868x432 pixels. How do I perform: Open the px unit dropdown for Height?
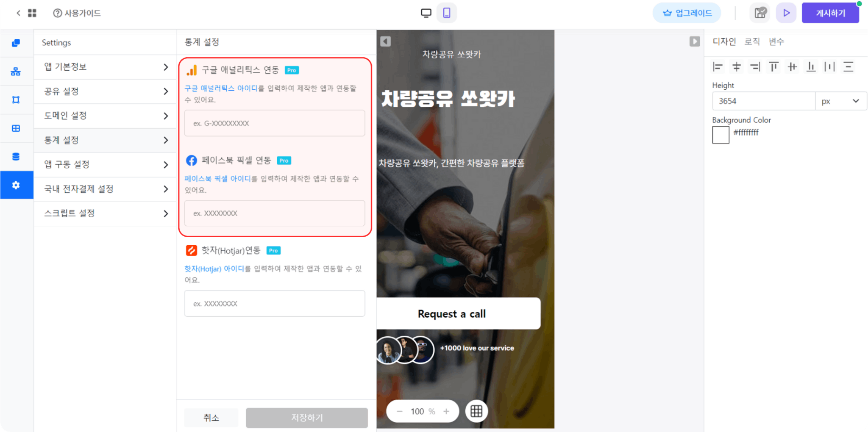[841, 101]
